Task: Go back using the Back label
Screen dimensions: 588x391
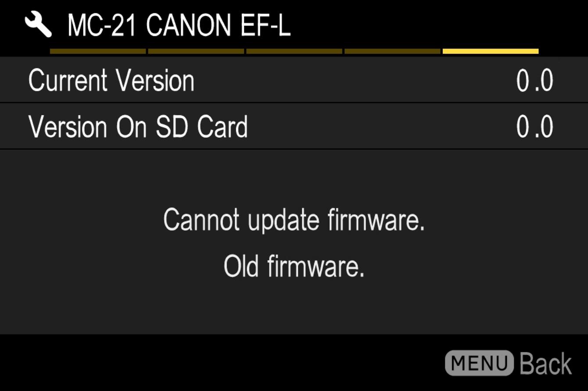Action: pyautogui.click(x=546, y=363)
